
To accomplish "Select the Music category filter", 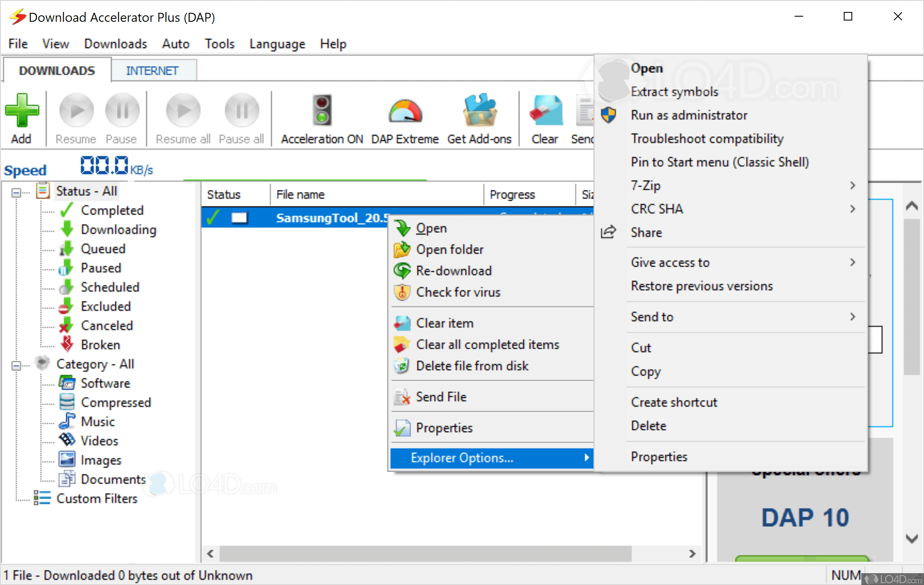I will click(x=98, y=421).
